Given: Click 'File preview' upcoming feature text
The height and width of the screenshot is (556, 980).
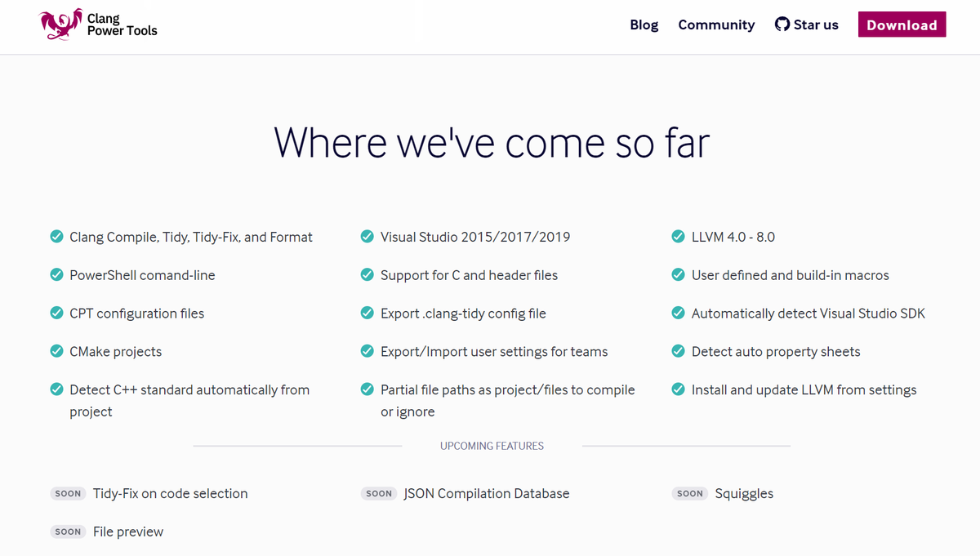Looking at the screenshot, I should coord(128,532).
